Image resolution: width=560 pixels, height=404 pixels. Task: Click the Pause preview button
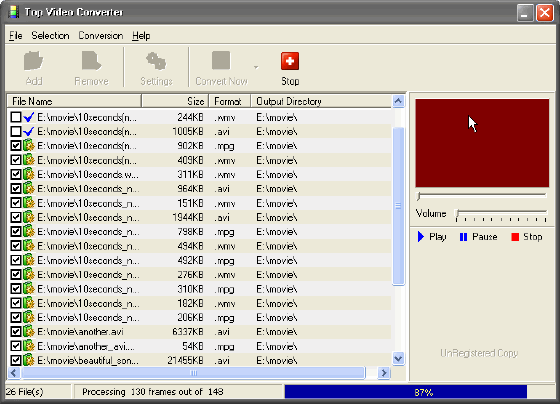coord(478,237)
